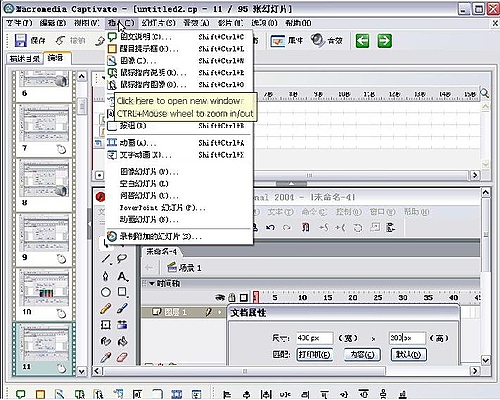The width and height of the screenshot is (500, 400).
Task: Click the up arrow of the thumbnail list scrollbar
Action: point(82,76)
